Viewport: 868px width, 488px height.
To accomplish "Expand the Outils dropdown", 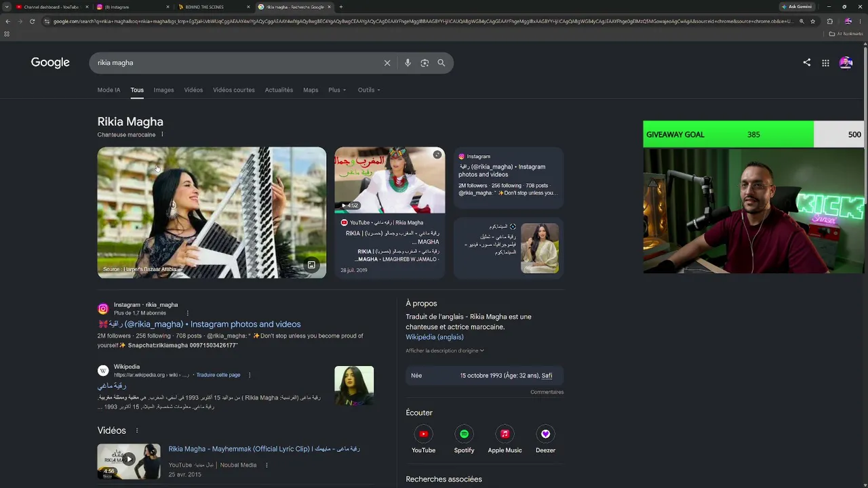I will tap(369, 90).
